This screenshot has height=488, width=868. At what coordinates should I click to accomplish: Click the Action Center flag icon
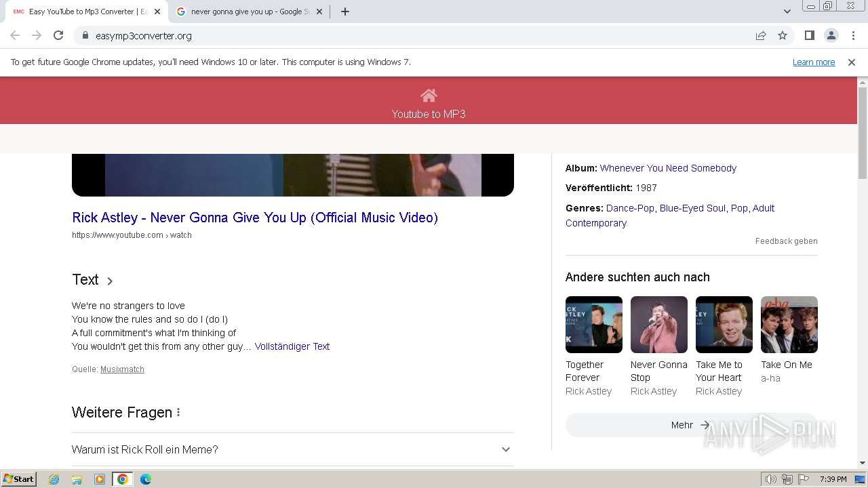pos(804,479)
